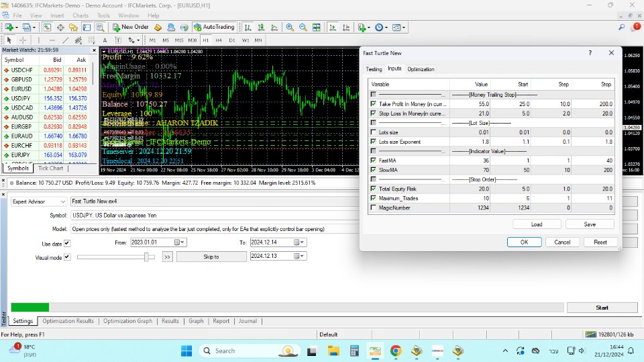Start the strategy test

tap(602, 308)
